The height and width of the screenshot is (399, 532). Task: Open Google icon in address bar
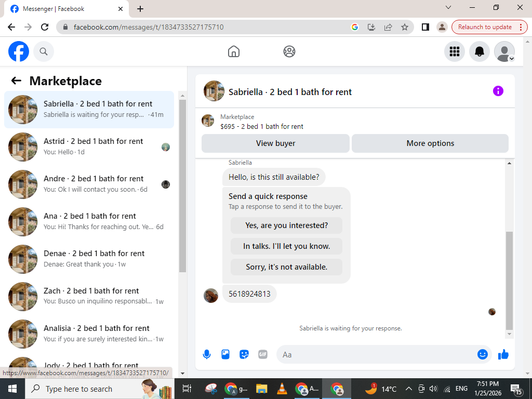point(354,27)
